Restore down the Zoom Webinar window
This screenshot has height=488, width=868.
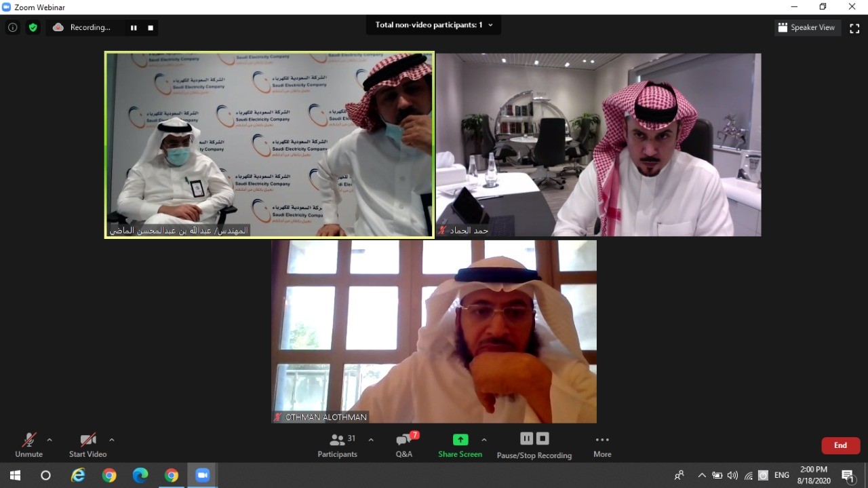coord(823,7)
